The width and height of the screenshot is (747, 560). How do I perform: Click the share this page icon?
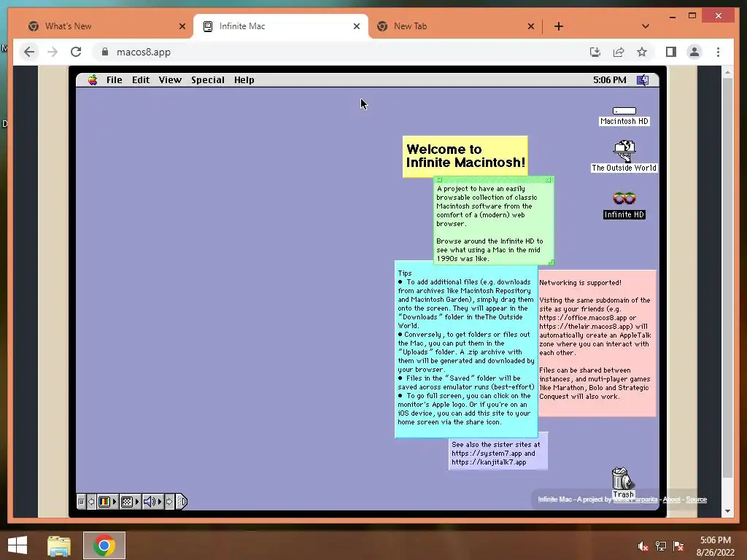tap(619, 52)
